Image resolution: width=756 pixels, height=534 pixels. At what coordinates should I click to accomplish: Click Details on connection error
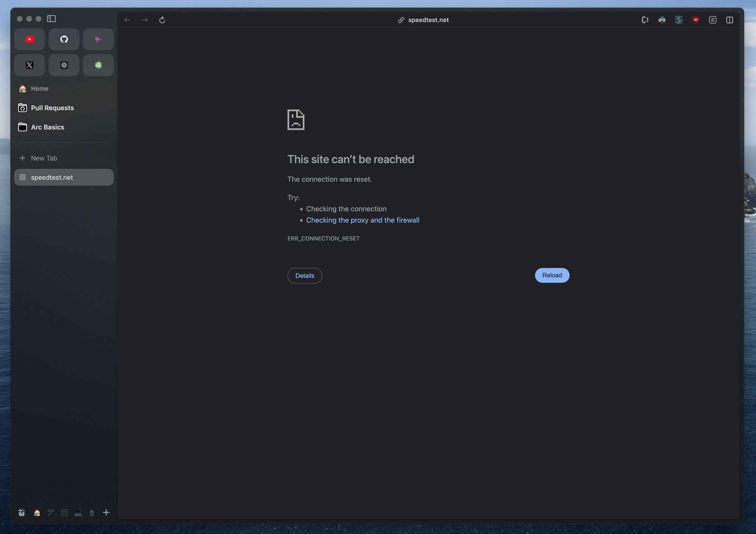pos(305,275)
